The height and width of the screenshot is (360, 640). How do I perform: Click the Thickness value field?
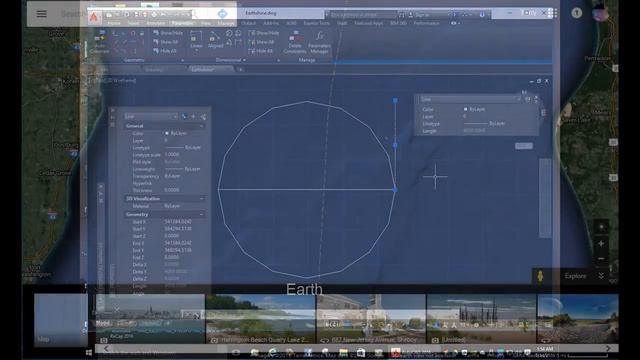pos(172,190)
